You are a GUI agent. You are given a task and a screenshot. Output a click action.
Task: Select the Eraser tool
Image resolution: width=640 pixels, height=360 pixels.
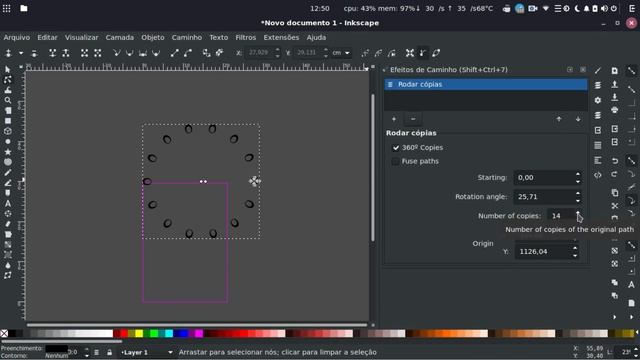pyautogui.click(x=8, y=224)
